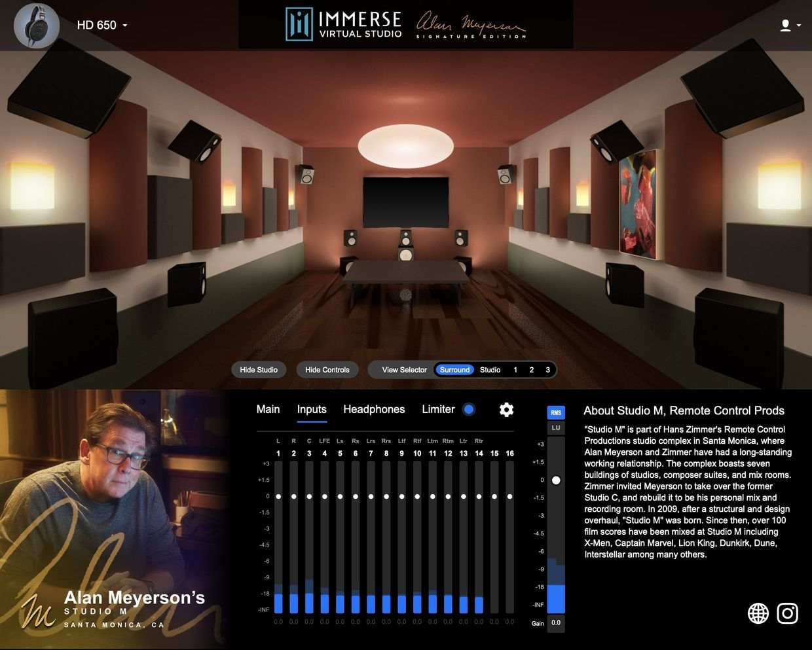Toggle the Limiter on or off
This screenshot has width=812, height=650.
[469, 409]
